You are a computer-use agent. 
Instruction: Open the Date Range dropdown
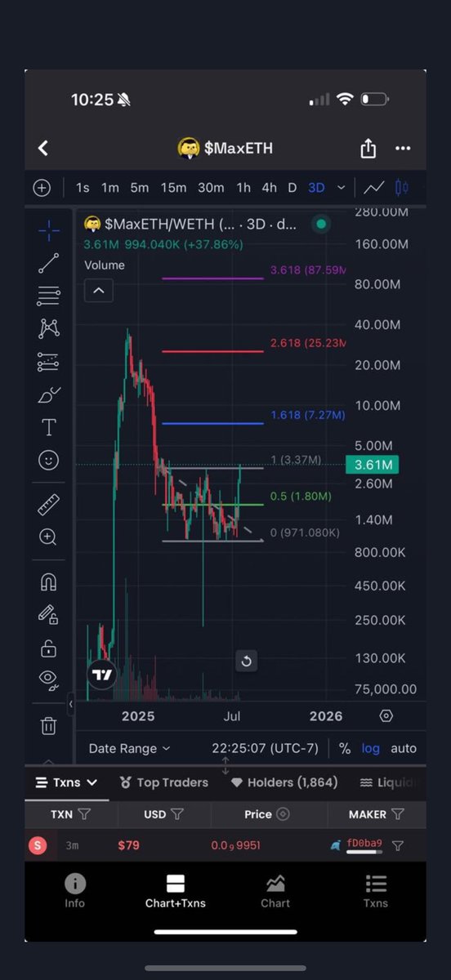coord(130,748)
